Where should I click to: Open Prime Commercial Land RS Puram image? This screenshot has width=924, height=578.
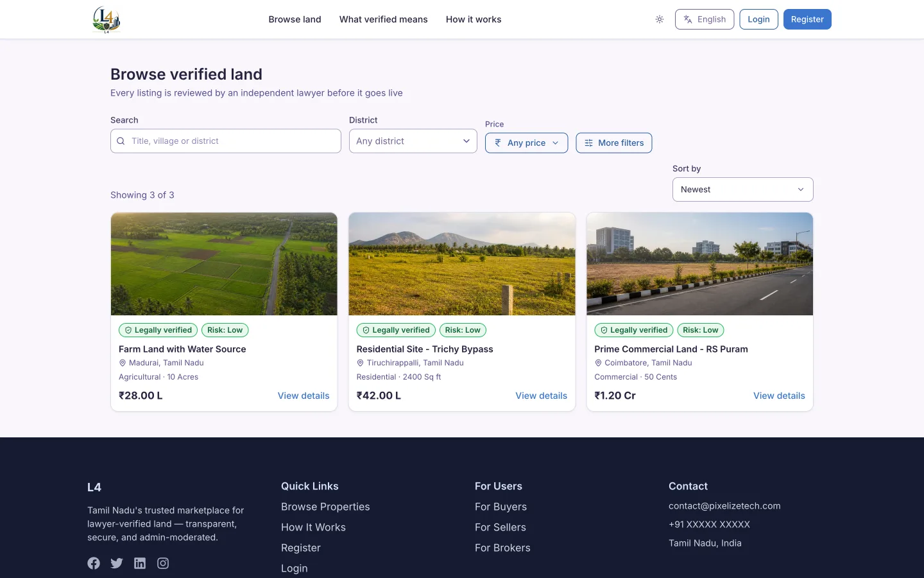(700, 264)
